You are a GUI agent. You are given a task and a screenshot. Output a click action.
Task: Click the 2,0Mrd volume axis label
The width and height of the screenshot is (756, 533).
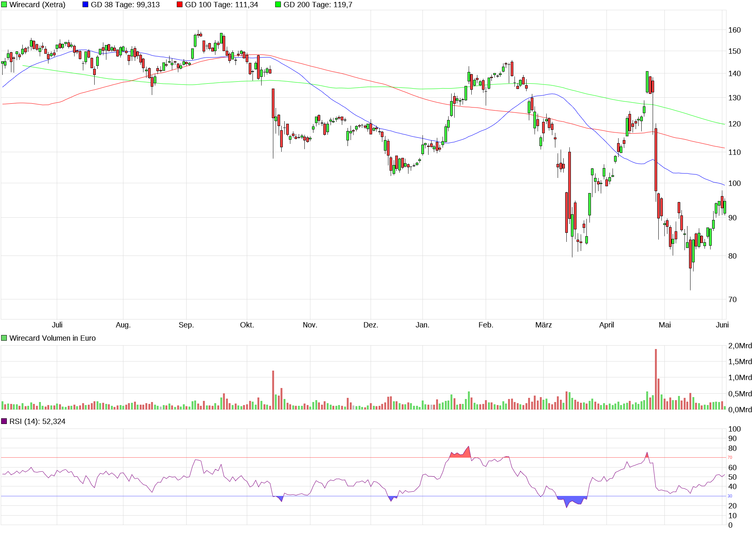click(x=740, y=346)
